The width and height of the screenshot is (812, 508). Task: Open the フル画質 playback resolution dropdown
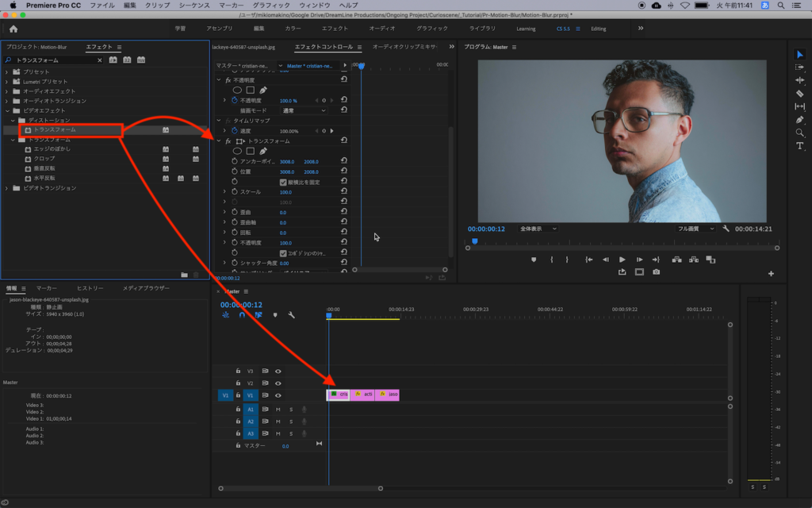click(x=695, y=229)
